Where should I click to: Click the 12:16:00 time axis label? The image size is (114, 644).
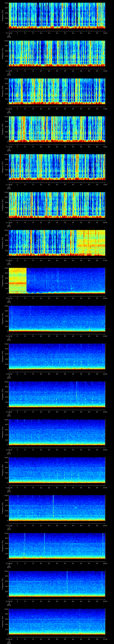pos(9,109)
